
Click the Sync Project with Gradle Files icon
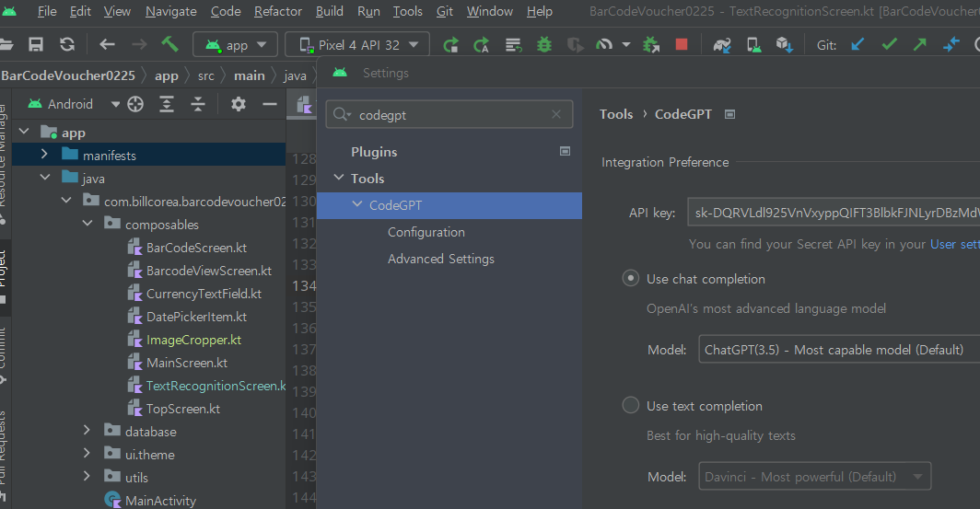pyautogui.click(x=722, y=45)
